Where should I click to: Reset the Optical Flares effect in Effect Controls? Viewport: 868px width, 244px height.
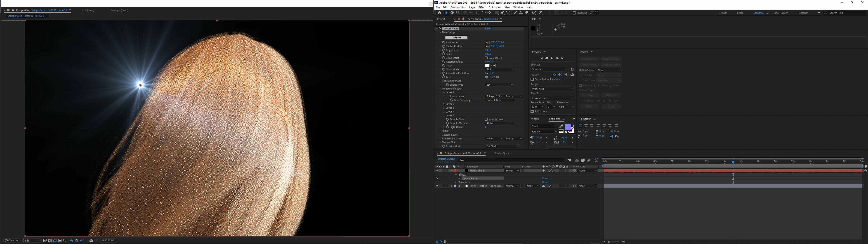coord(488,29)
